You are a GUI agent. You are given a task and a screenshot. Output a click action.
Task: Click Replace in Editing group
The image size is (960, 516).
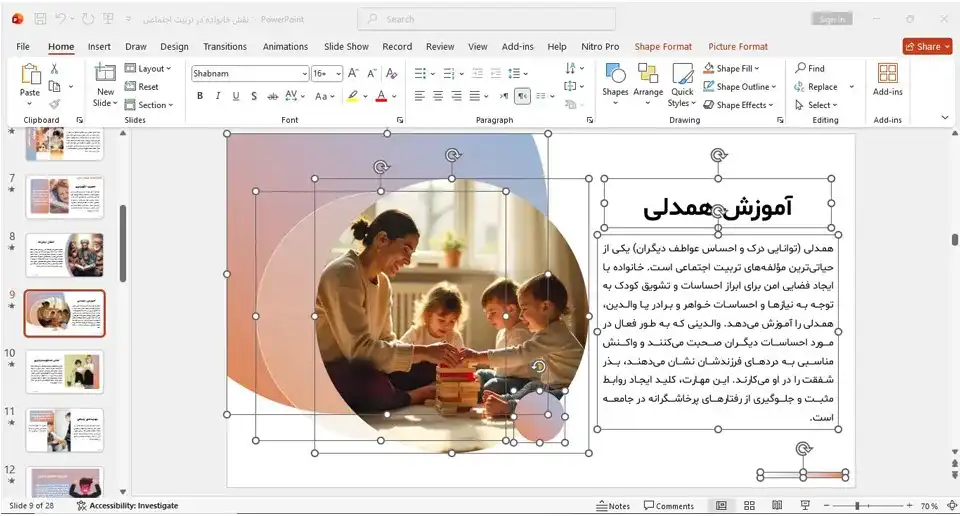click(816, 86)
